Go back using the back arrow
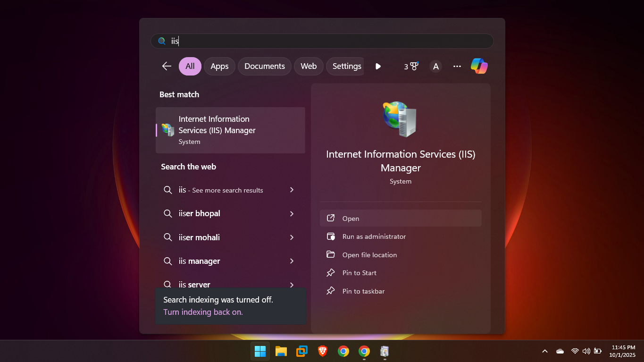Viewport: 644px width, 362px height. 167,66
